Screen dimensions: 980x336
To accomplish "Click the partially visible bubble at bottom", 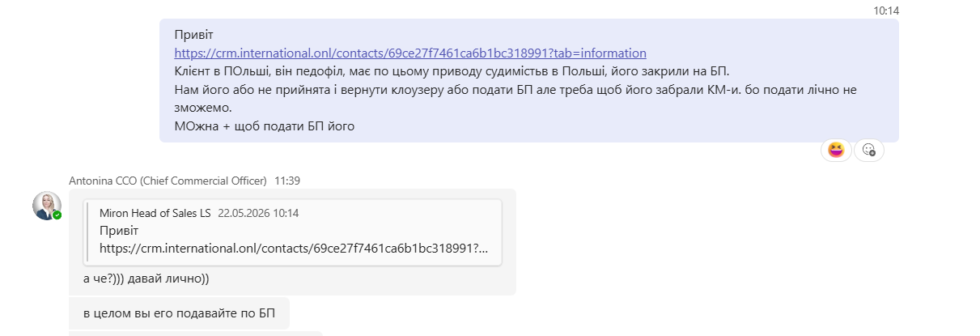I will tap(196, 334).
